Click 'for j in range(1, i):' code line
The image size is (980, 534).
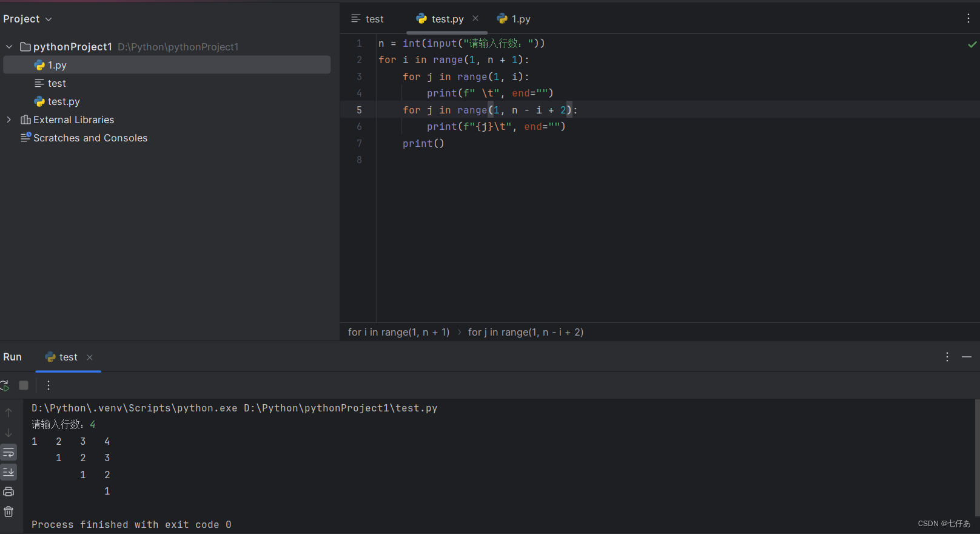point(466,76)
